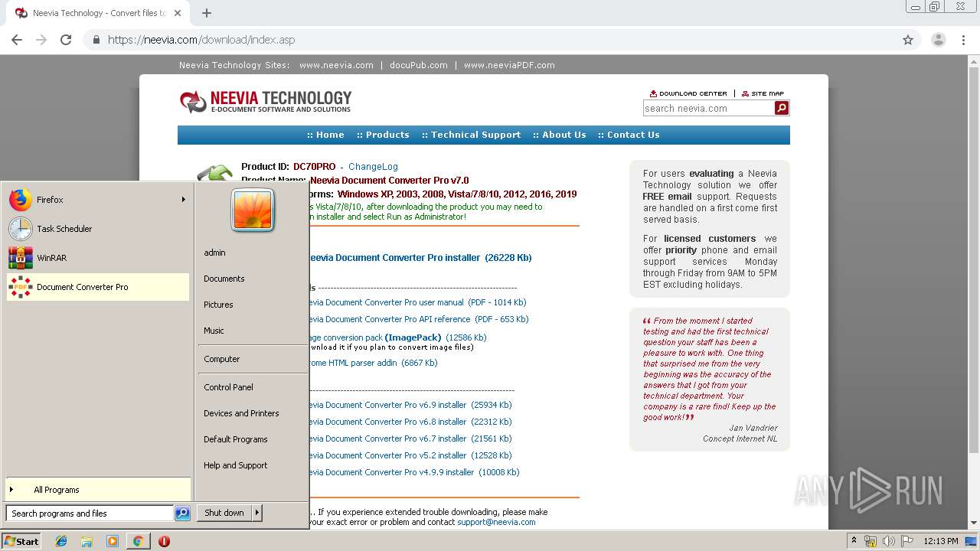Download the API reference PDF

click(419, 319)
